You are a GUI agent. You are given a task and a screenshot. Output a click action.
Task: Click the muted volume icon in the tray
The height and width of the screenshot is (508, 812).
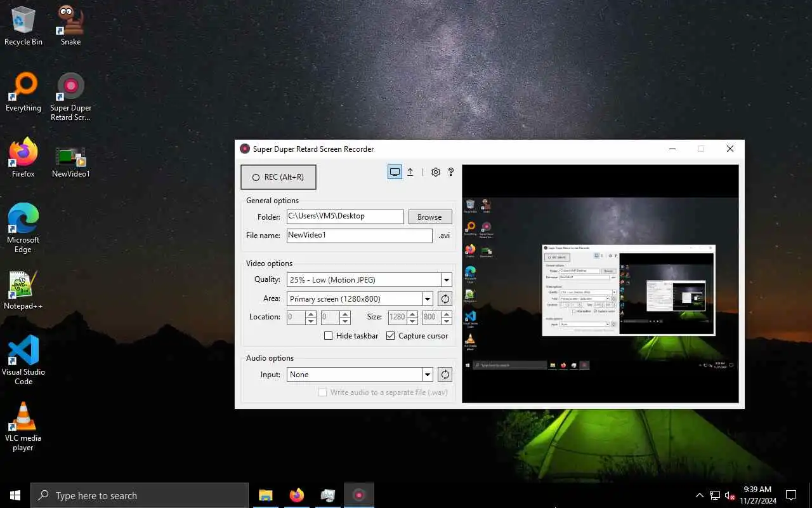click(x=730, y=495)
